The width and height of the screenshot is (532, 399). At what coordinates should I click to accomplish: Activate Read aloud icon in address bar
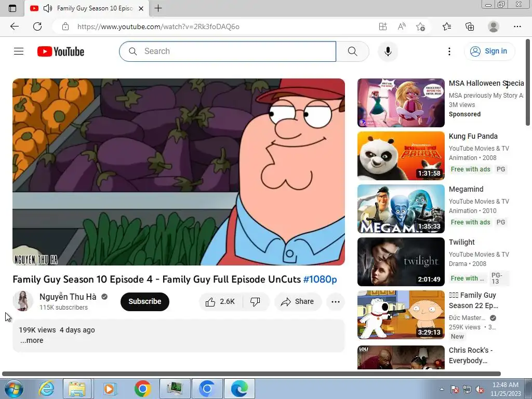[x=402, y=26]
